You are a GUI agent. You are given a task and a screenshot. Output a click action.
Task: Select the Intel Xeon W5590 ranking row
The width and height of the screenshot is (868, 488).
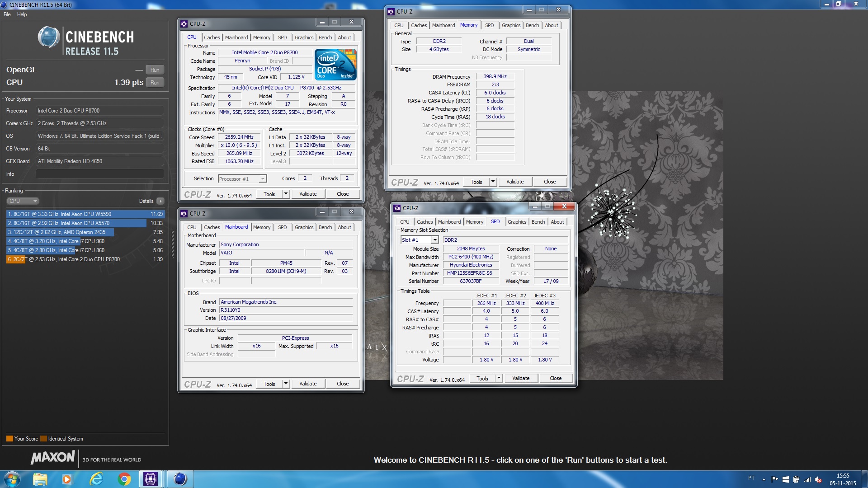pos(85,214)
